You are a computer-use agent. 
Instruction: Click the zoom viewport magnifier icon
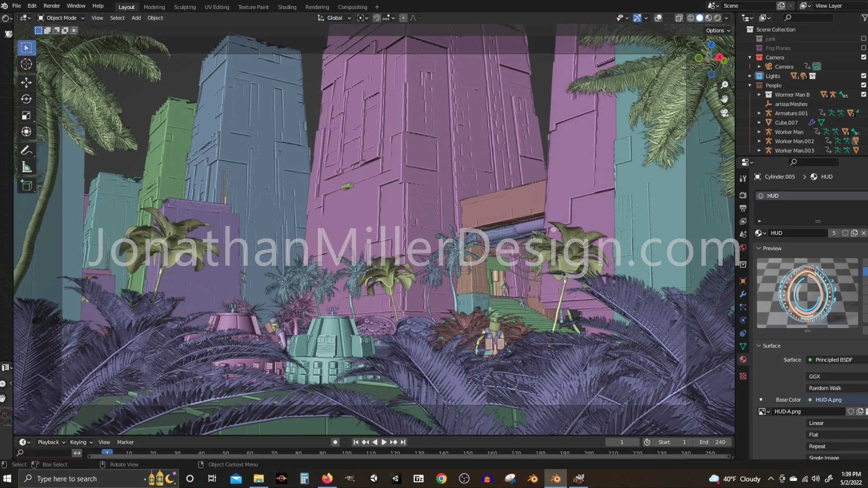pyautogui.click(x=724, y=85)
